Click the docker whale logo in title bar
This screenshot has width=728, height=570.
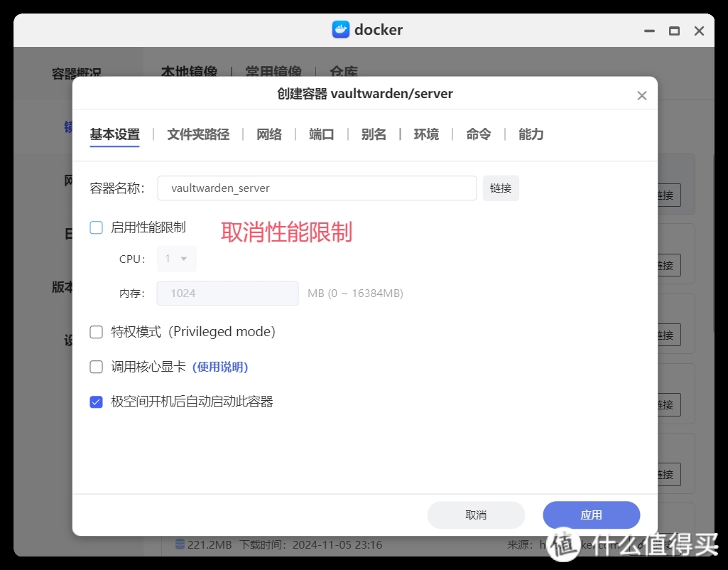pos(341,30)
